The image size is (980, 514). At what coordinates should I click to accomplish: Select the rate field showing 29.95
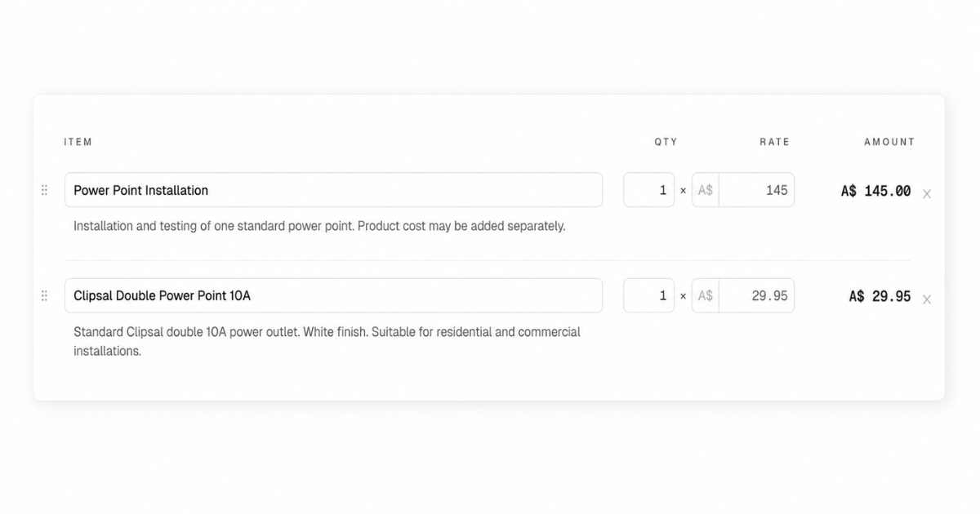pos(756,295)
